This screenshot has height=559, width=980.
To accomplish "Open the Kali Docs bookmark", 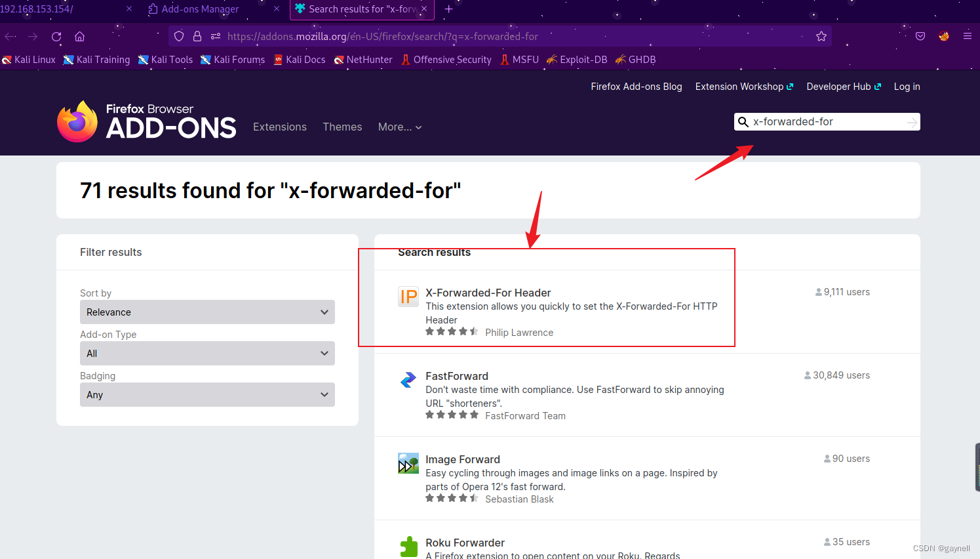I will pos(300,60).
